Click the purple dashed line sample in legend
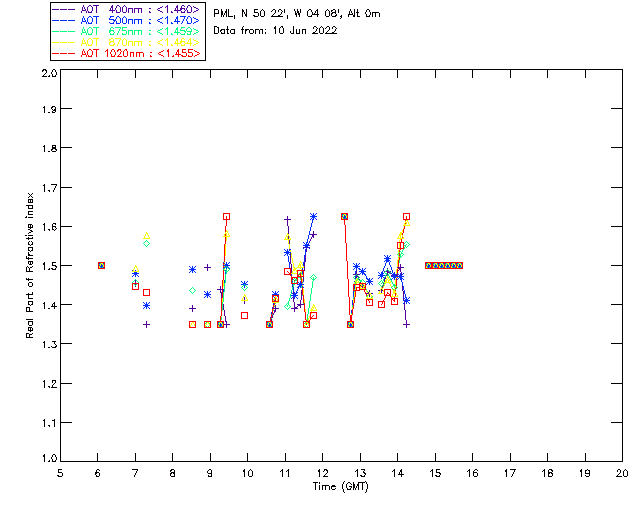640x512 pixels. tap(64, 9)
